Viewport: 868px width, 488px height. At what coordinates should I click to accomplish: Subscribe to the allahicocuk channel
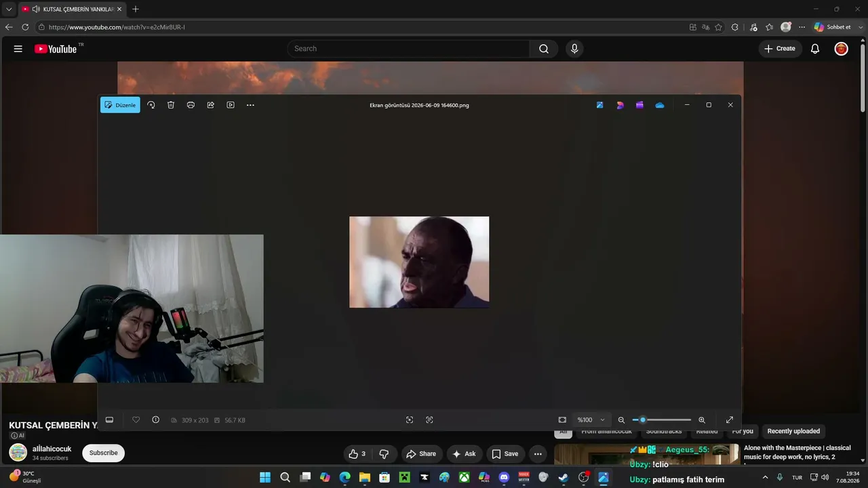click(103, 453)
